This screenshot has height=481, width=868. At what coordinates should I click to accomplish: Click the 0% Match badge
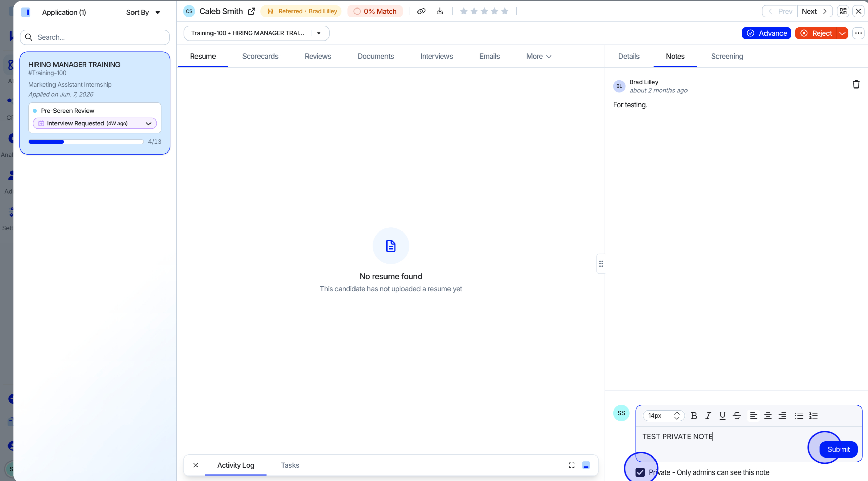pyautogui.click(x=375, y=11)
